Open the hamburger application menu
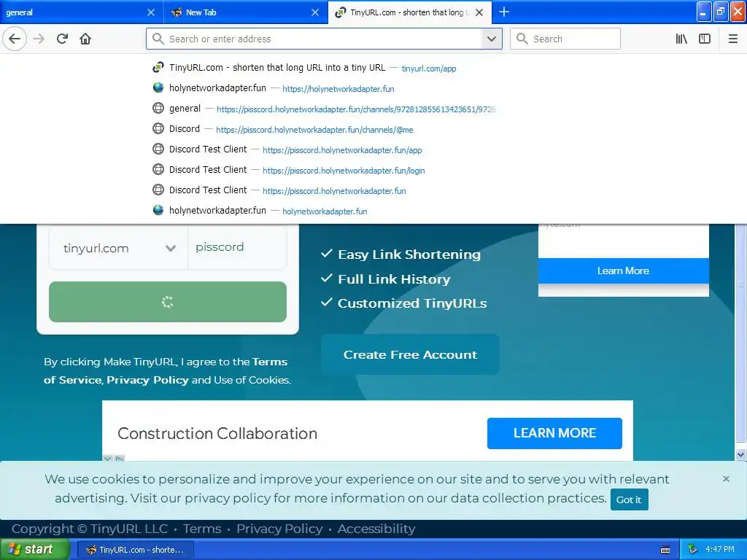Viewport: 747px width, 560px height. pos(733,39)
